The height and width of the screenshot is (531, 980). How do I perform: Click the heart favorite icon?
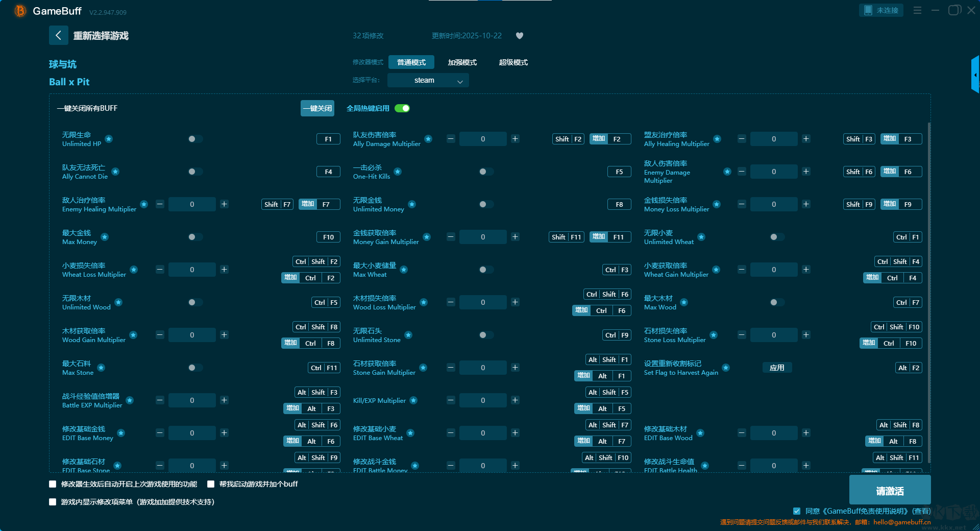pyautogui.click(x=520, y=36)
